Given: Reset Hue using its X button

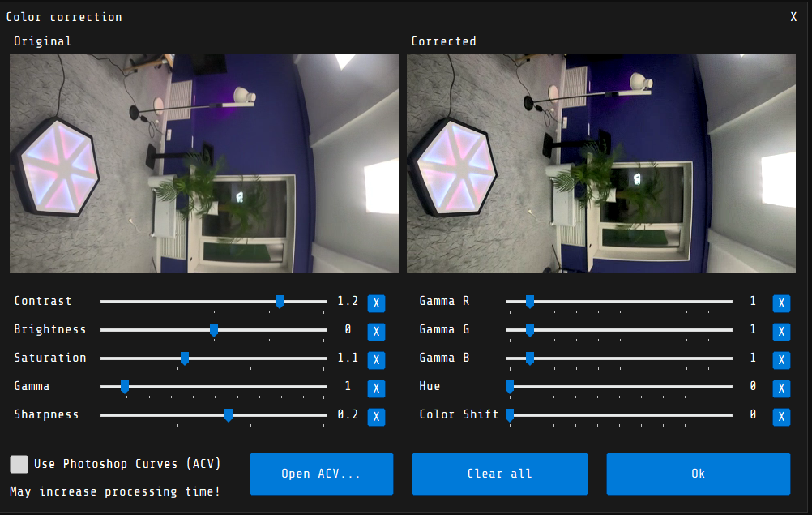Looking at the screenshot, I should click(x=781, y=388).
